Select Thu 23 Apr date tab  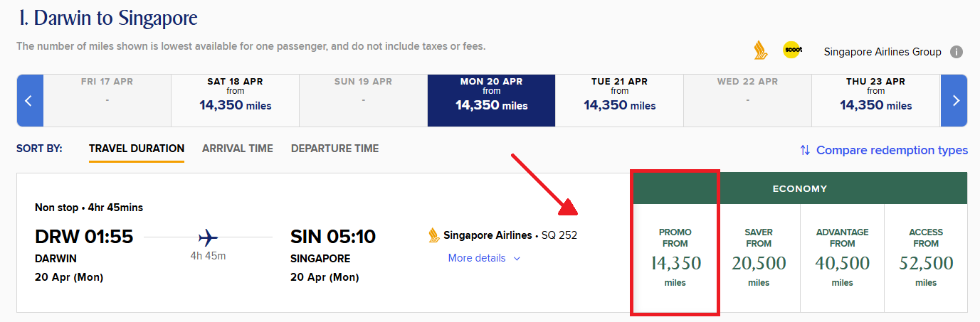click(x=875, y=100)
